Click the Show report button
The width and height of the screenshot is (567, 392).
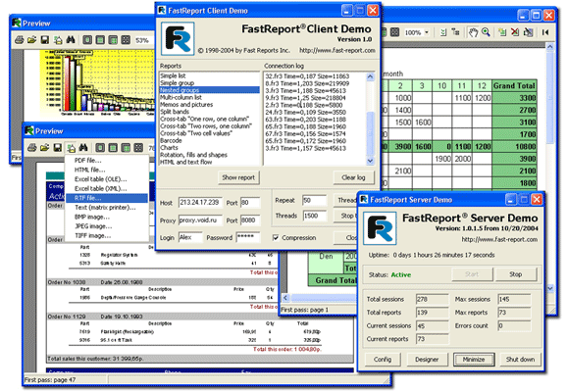click(x=238, y=177)
